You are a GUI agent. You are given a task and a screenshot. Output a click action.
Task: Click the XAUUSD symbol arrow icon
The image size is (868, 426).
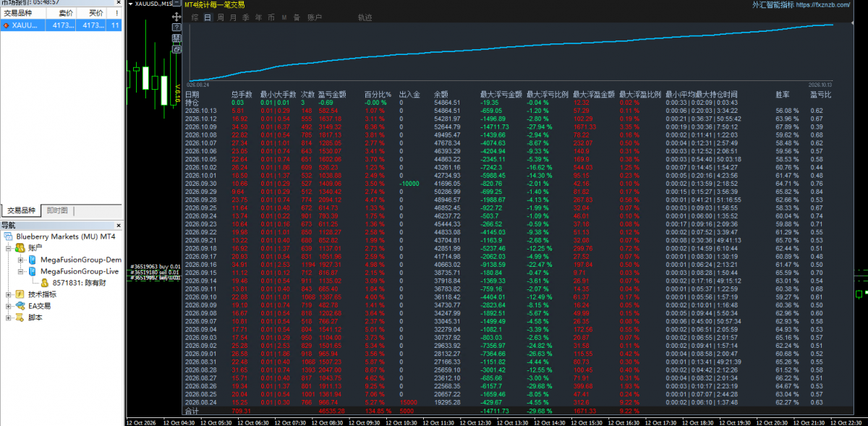tap(7, 25)
